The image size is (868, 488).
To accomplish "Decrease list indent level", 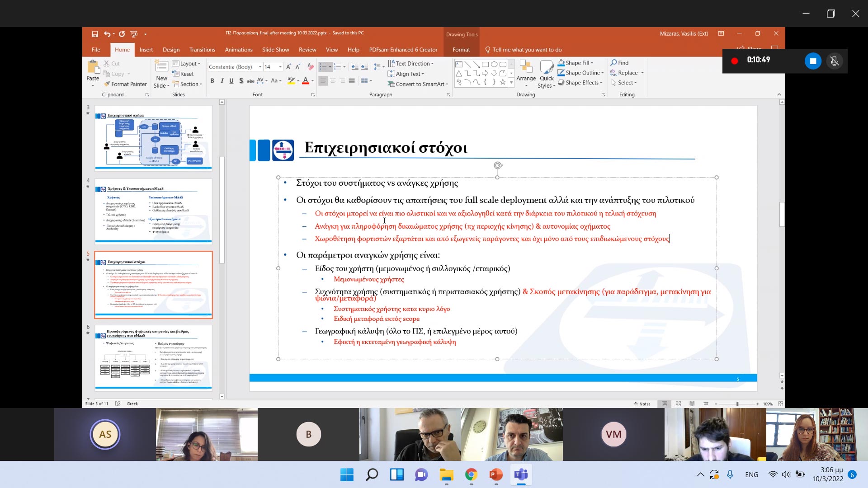I will click(355, 67).
